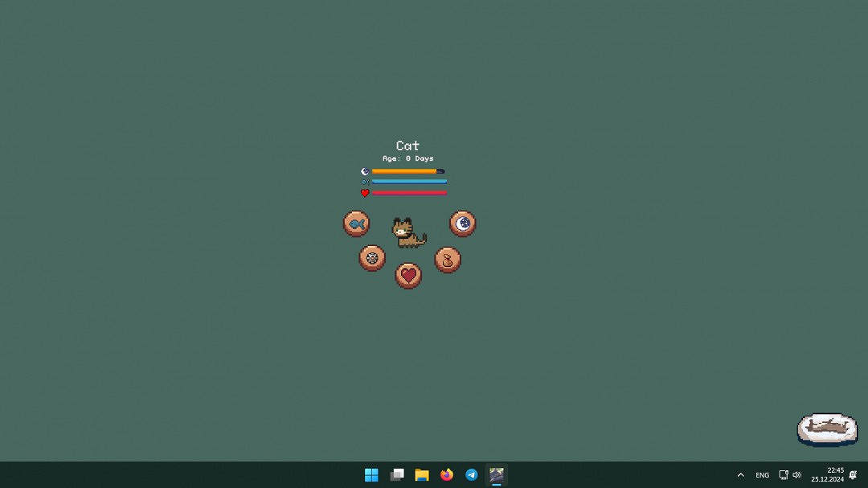Open the ENG language switcher
The width and height of the screenshot is (868, 488).
pos(762,475)
